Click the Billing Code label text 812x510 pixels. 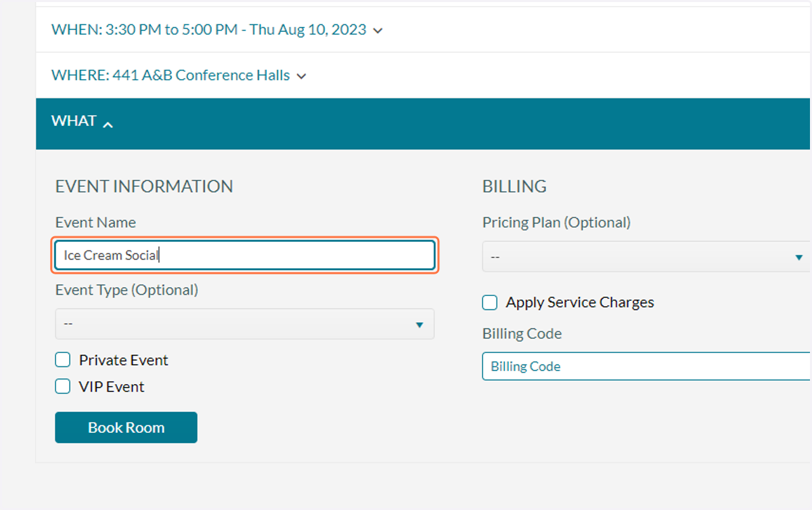coord(522,333)
